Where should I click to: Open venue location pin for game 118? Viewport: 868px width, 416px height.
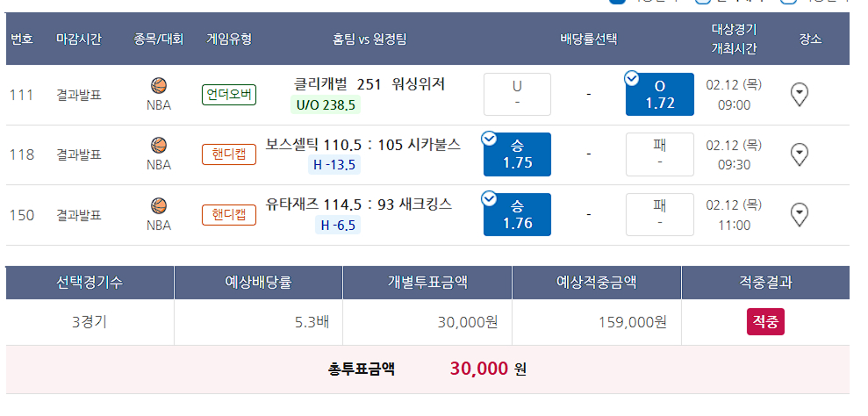pos(799,154)
